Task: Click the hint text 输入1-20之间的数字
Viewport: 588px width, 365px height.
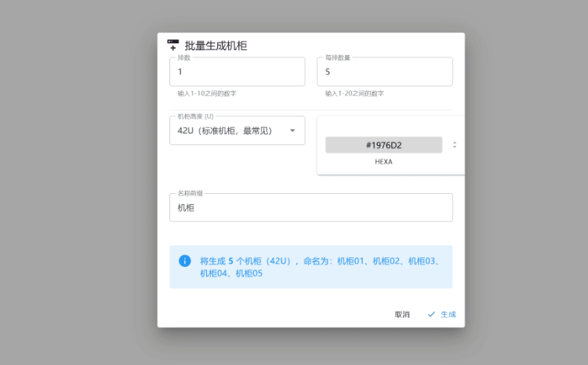Action: [x=354, y=93]
